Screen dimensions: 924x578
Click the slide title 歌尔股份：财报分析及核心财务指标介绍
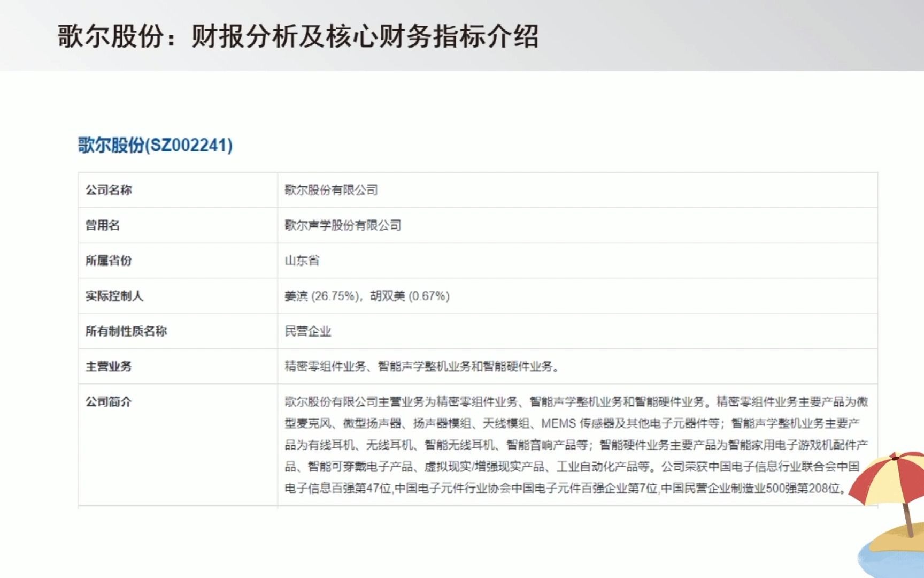298,36
